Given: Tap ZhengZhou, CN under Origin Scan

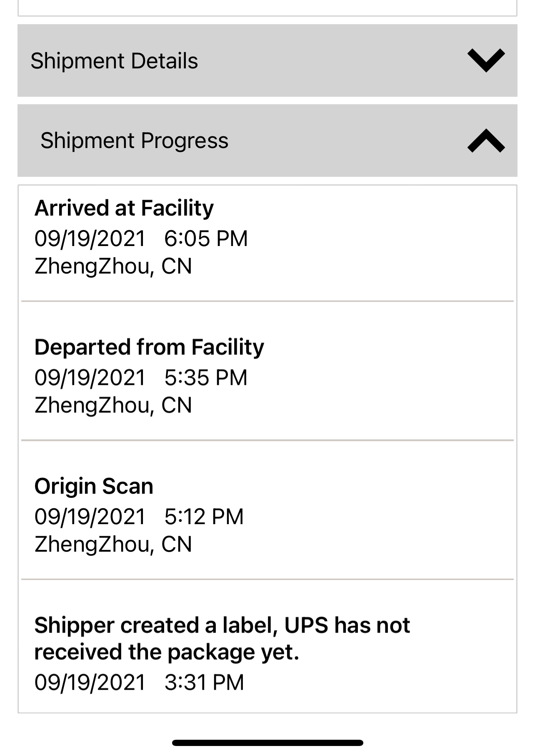Looking at the screenshot, I should [x=113, y=544].
